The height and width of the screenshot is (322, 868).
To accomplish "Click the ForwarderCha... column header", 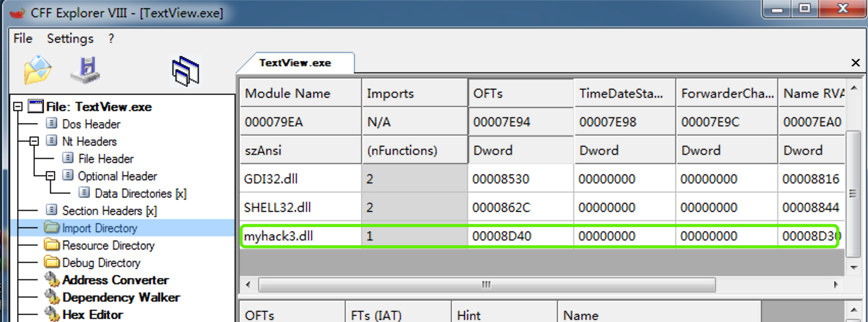I will 727,93.
